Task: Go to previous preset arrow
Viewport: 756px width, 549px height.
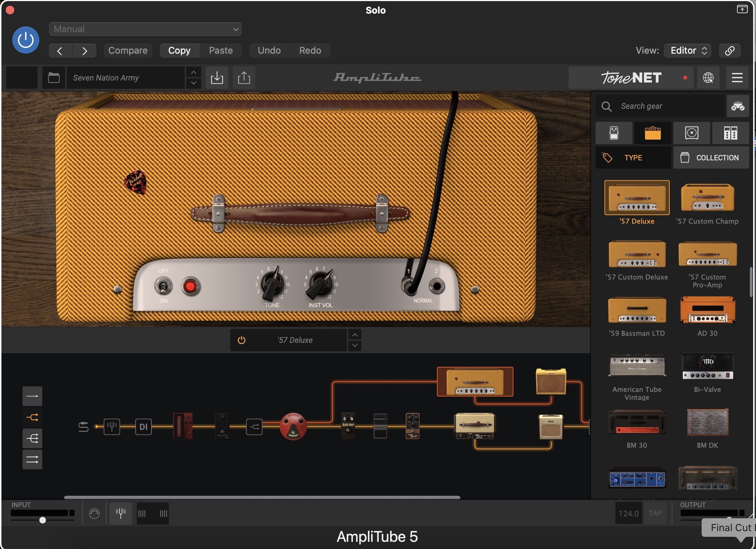Action: pyautogui.click(x=60, y=51)
